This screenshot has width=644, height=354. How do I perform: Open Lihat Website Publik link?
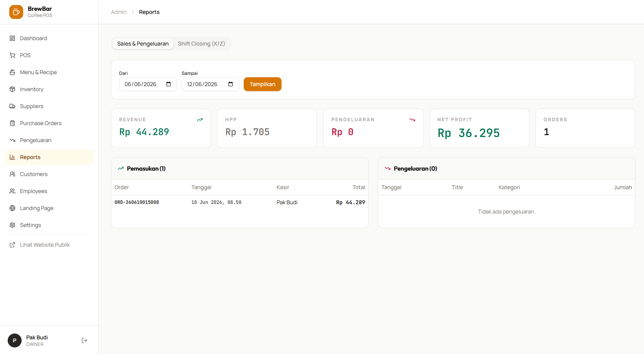49,245
